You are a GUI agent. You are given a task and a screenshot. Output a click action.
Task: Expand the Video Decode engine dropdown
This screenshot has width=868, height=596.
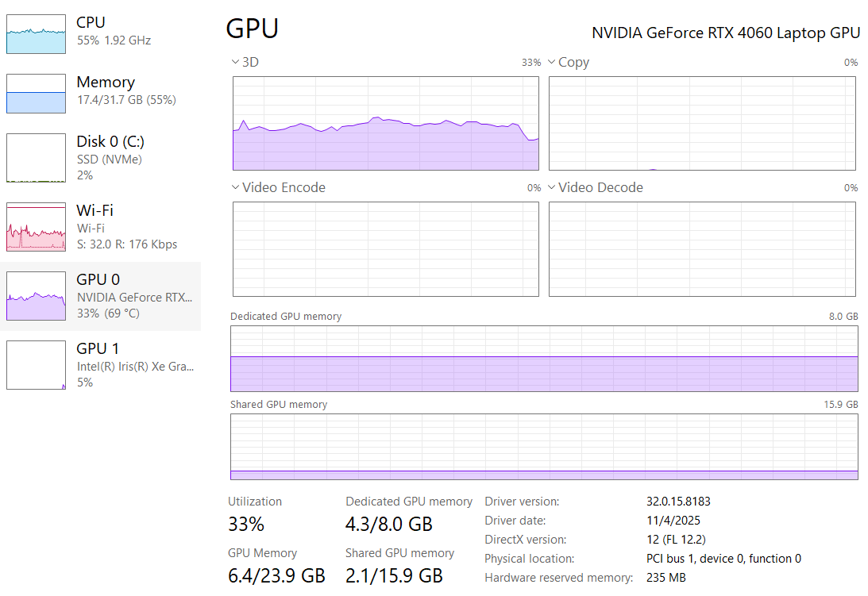click(552, 187)
